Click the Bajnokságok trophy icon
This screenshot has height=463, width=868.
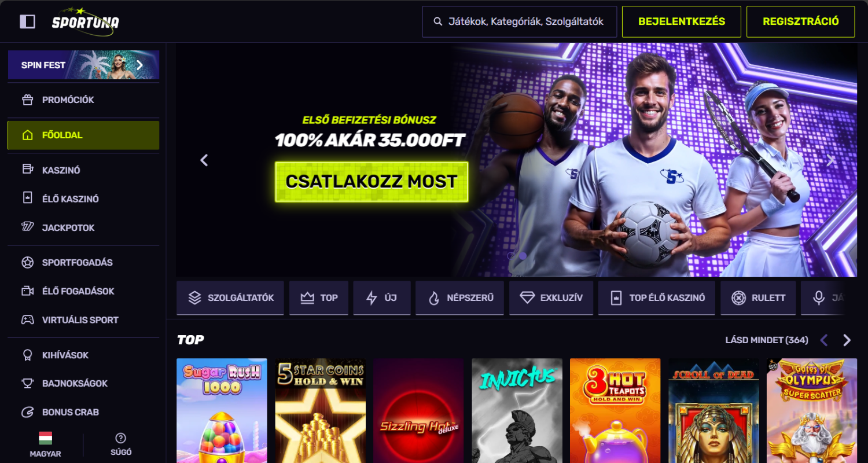[x=28, y=383]
